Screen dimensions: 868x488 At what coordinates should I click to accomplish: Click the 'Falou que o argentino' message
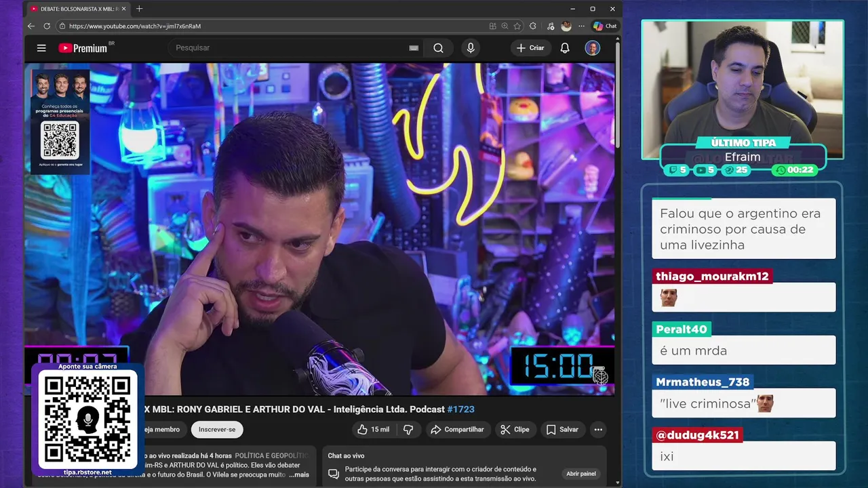[x=743, y=229]
